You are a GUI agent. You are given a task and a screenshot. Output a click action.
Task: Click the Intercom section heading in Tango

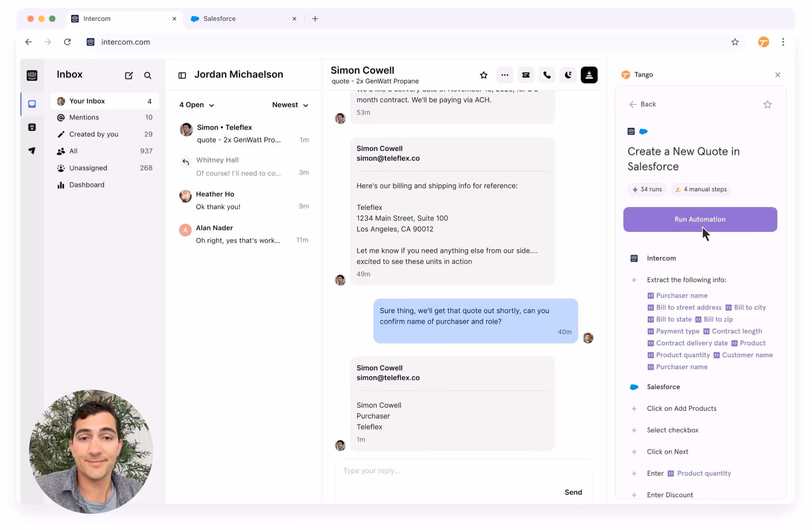click(661, 258)
